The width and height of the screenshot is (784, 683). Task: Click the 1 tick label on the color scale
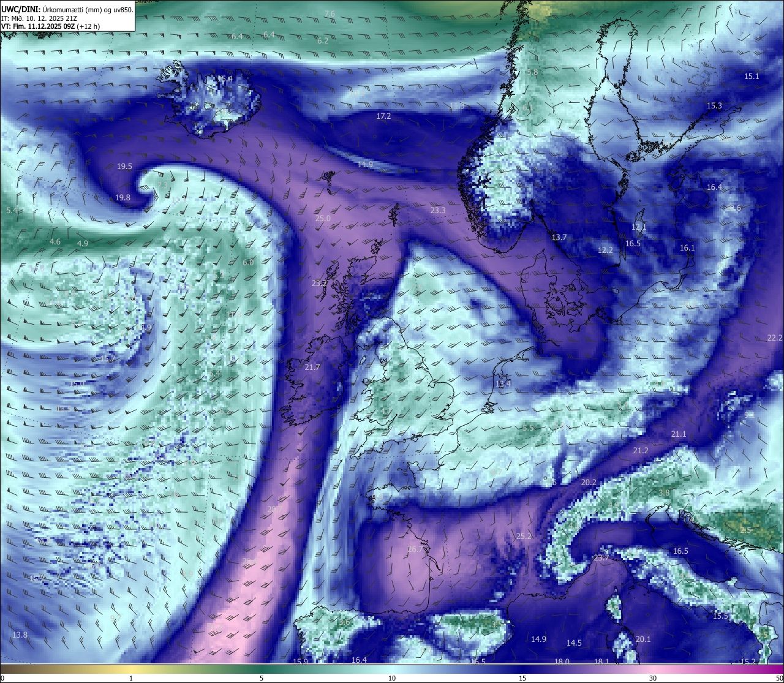tap(131, 678)
